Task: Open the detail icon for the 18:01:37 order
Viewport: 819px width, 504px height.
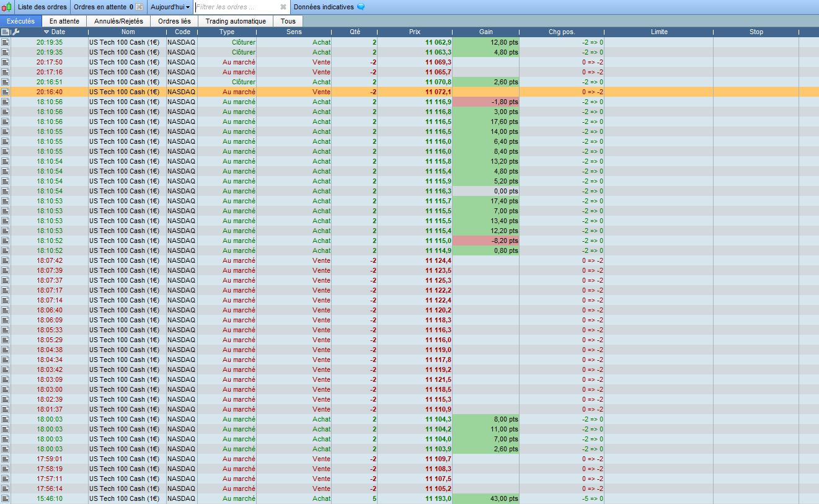Action: click(6, 409)
